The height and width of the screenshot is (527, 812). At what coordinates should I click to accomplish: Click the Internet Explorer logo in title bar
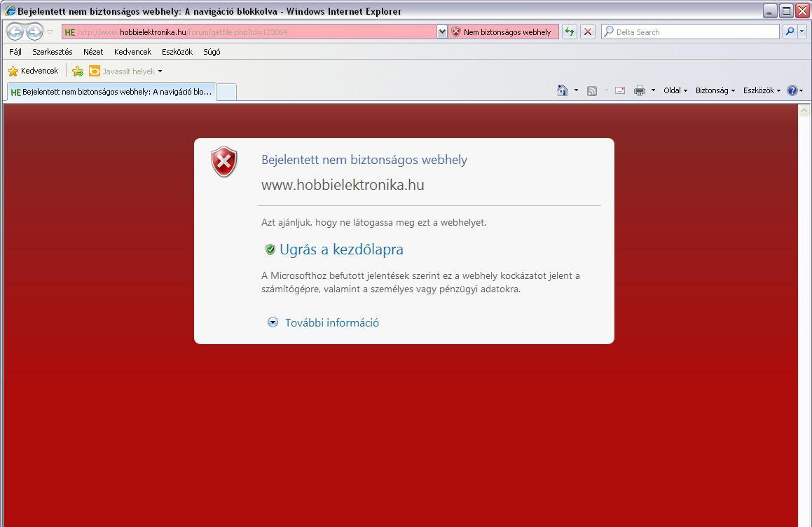click(x=10, y=11)
